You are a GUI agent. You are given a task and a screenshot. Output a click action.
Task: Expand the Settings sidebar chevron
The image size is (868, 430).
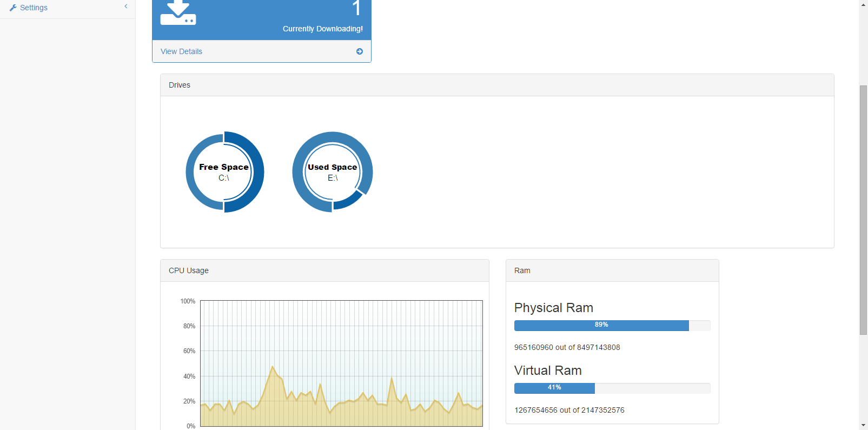pos(126,6)
